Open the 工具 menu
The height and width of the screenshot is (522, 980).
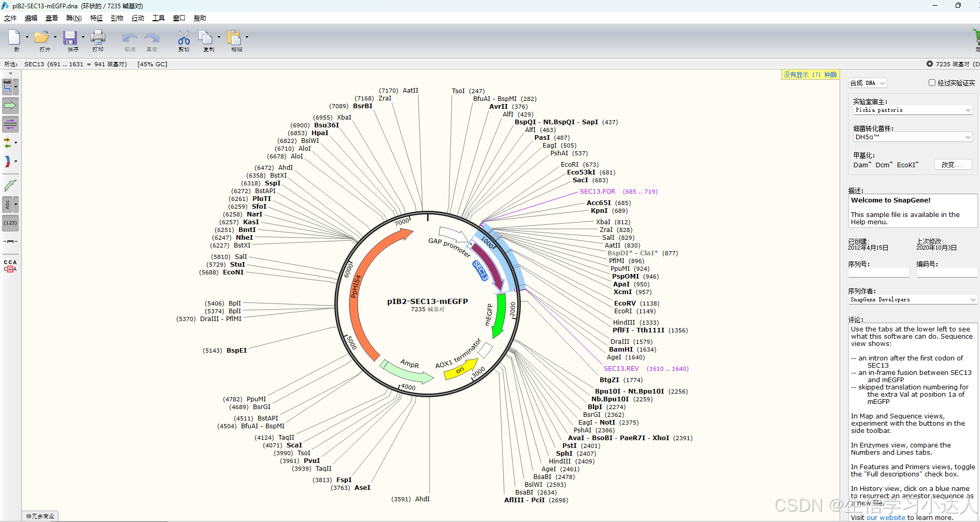coord(159,18)
